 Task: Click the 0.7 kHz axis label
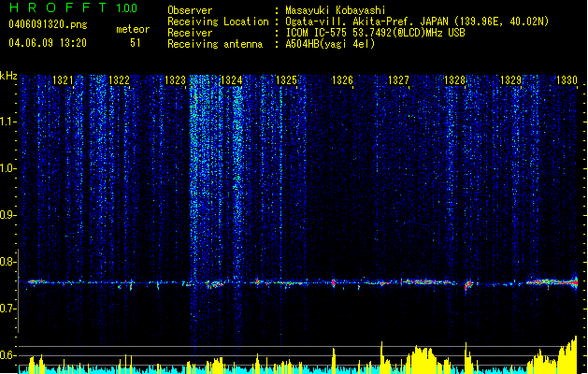(8, 309)
